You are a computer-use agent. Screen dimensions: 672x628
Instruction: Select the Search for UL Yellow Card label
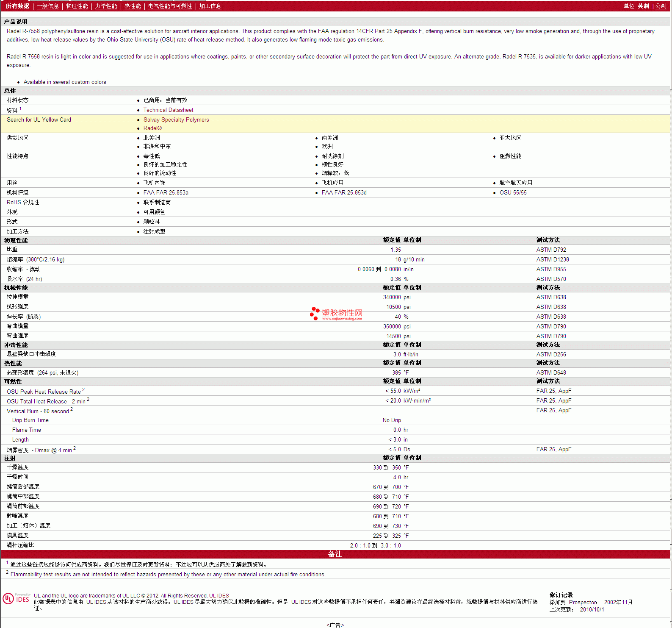(39, 119)
